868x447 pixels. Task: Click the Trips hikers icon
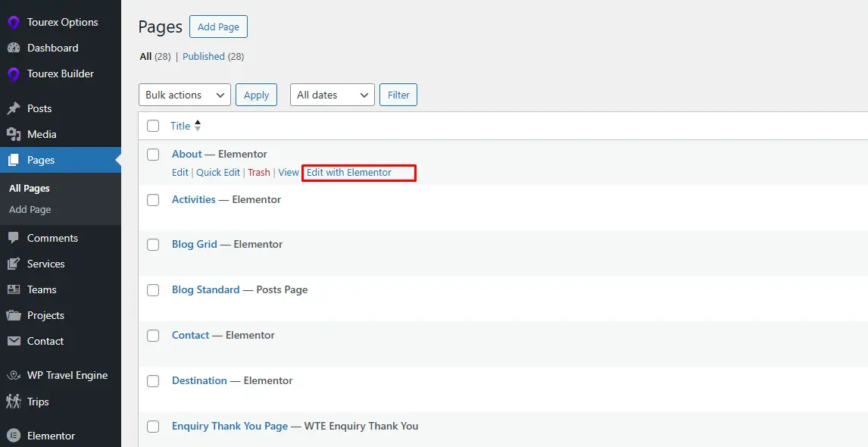[14, 402]
